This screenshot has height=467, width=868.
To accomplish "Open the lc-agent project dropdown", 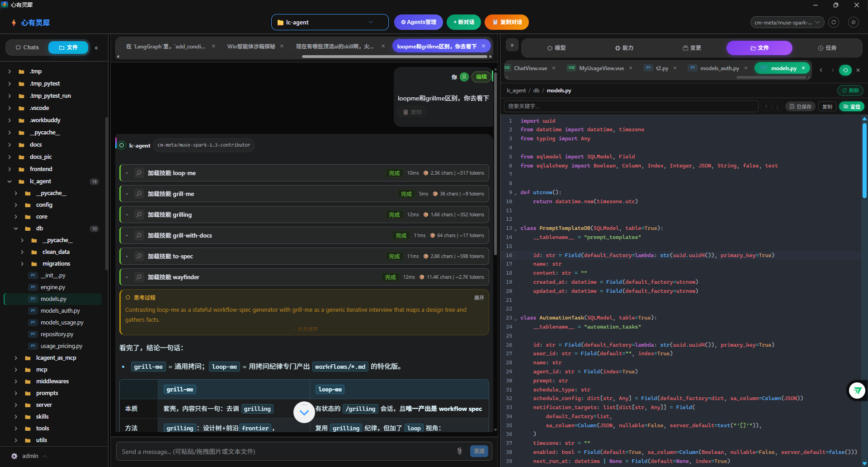I will pyautogui.click(x=330, y=22).
